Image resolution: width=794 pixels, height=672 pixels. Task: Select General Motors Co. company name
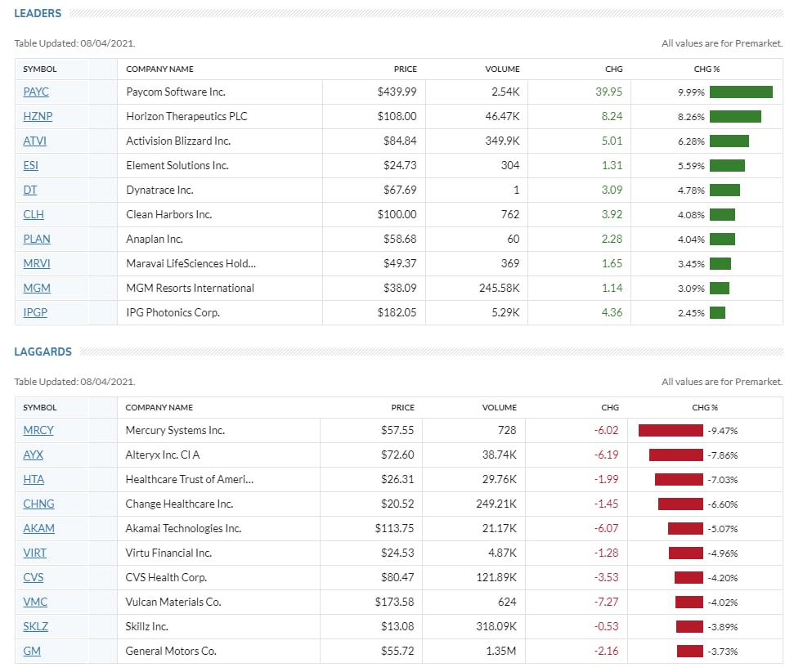pyautogui.click(x=171, y=652)
